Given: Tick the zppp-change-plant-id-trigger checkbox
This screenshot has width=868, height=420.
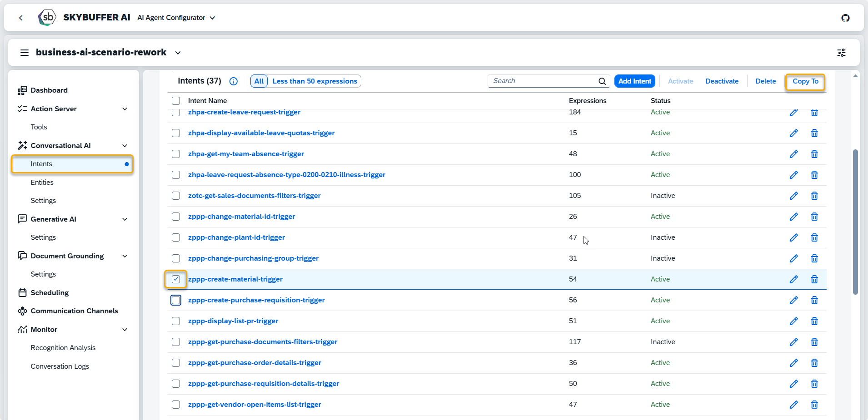Looking at the screenshot, I should tap(176, 237).
